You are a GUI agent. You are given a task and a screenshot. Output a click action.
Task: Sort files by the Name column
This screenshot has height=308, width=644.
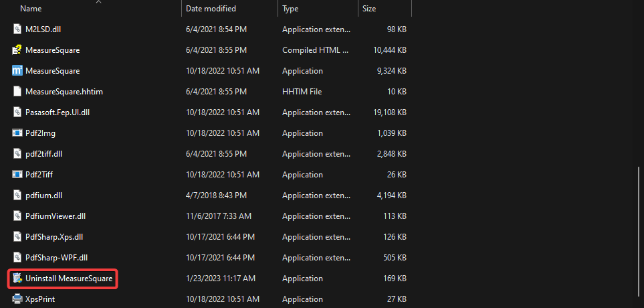coord(31,9)
